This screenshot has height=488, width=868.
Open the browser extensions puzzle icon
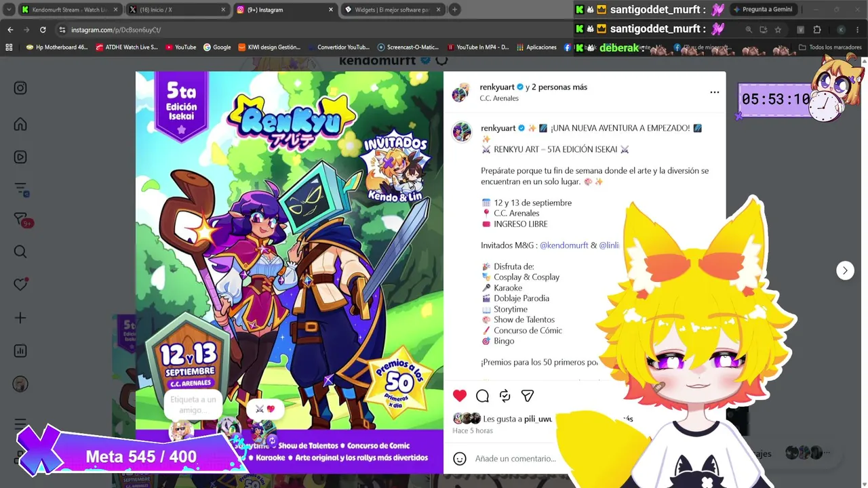817,30
